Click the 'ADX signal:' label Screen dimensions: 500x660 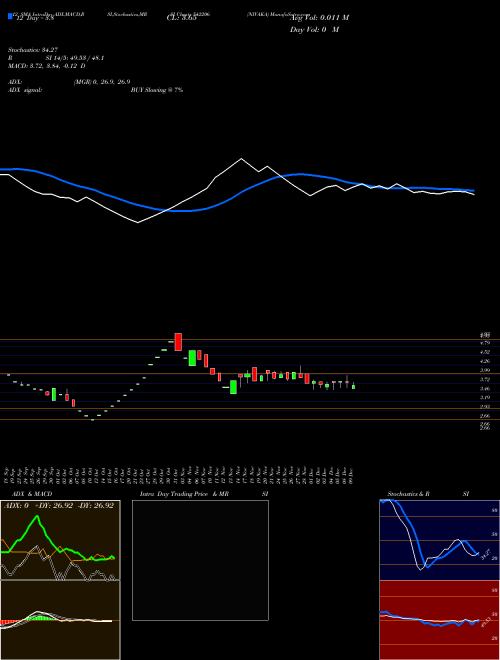click(x=25, y=90)
